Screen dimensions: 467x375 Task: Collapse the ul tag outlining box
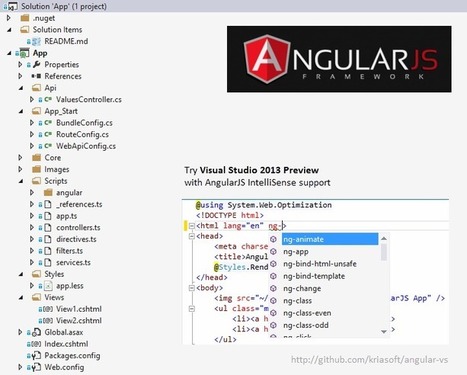(192, 309)
